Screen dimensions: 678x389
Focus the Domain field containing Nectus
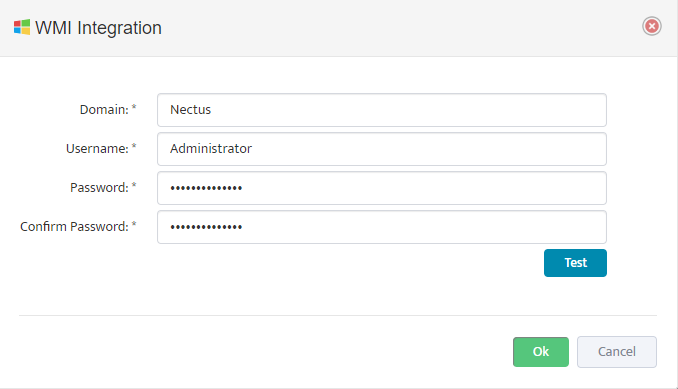(x=382, y=110)
